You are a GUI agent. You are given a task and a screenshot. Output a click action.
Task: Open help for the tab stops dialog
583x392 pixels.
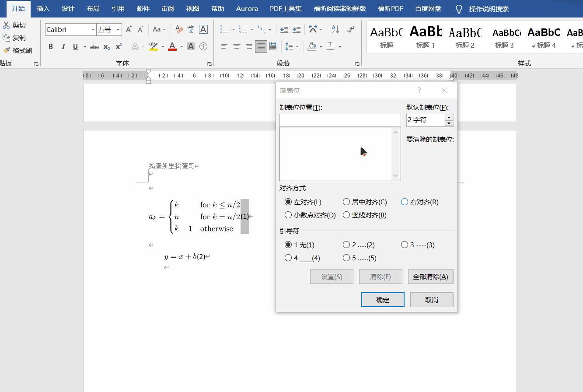coord(419,90)
